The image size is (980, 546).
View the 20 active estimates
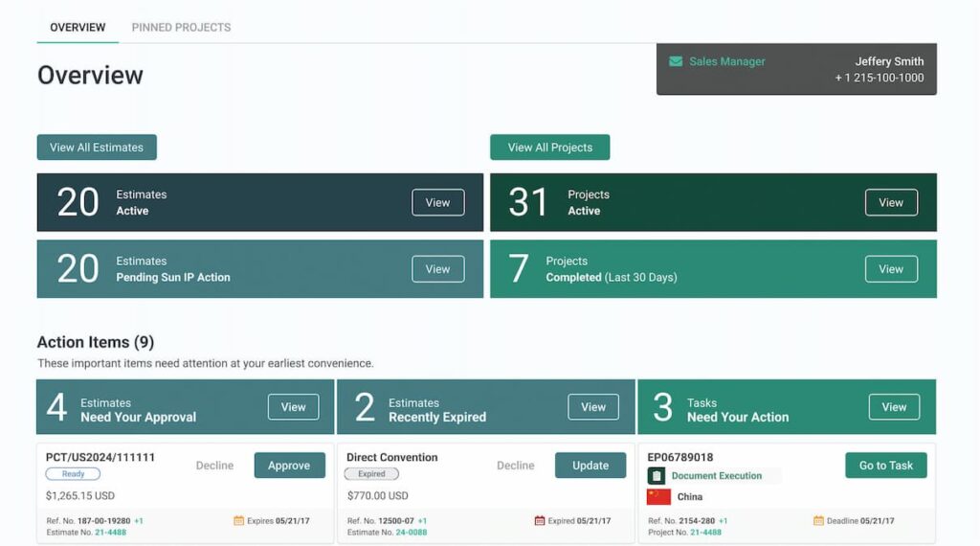click(437, 203)
